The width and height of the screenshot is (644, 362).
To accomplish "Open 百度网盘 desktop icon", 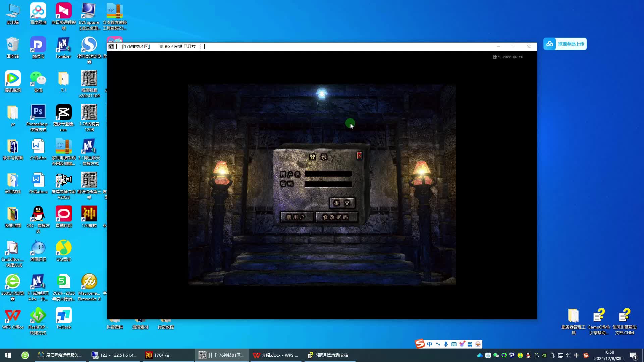I will pos(38,14).
